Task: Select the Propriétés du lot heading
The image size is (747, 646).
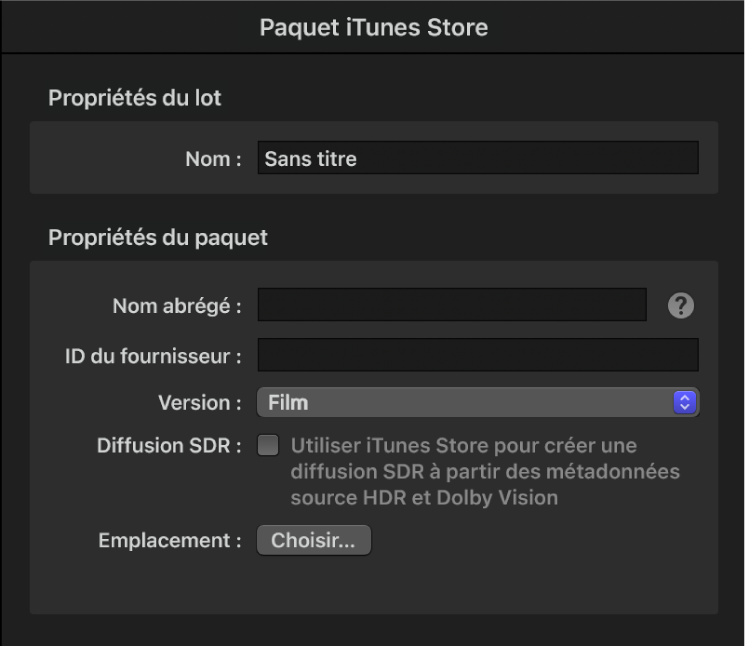Action: pos(135,98)
